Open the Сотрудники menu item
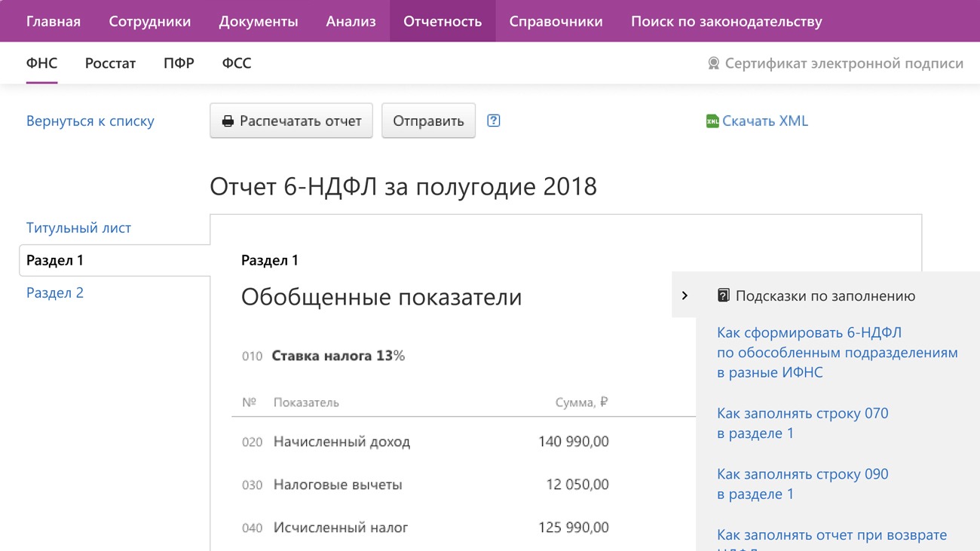The image size is (980, 551). click(x=150, y=21)
